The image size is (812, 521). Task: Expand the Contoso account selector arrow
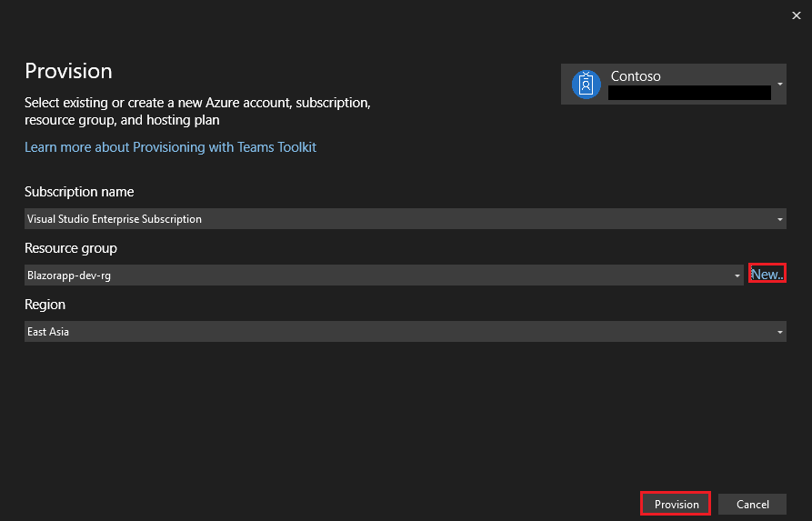click(779, 84)
